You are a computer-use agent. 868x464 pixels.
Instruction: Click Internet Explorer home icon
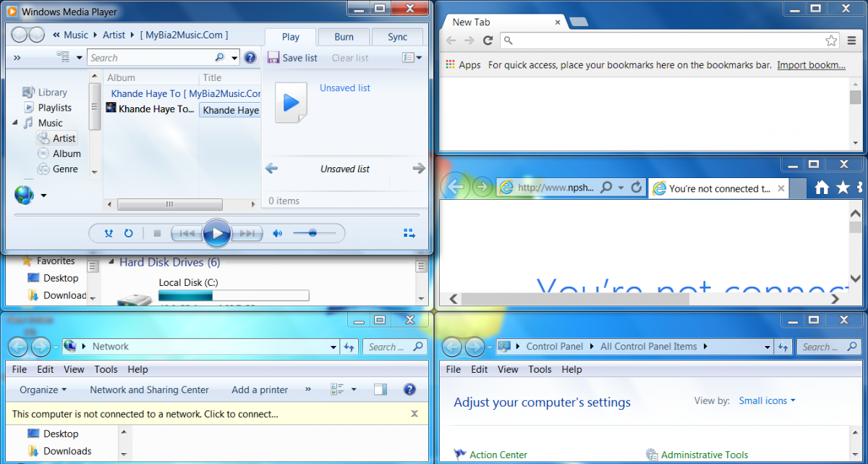822,187
